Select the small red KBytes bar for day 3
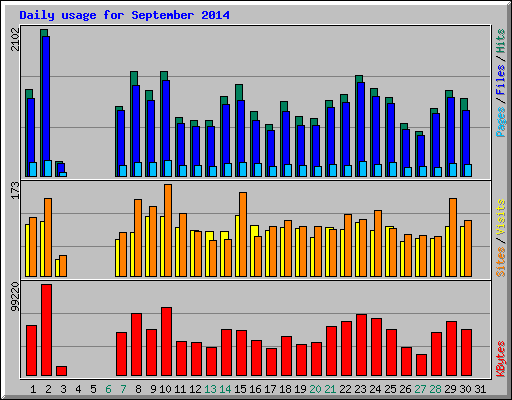Screen dimensions: 512x400 click(61, 371)
